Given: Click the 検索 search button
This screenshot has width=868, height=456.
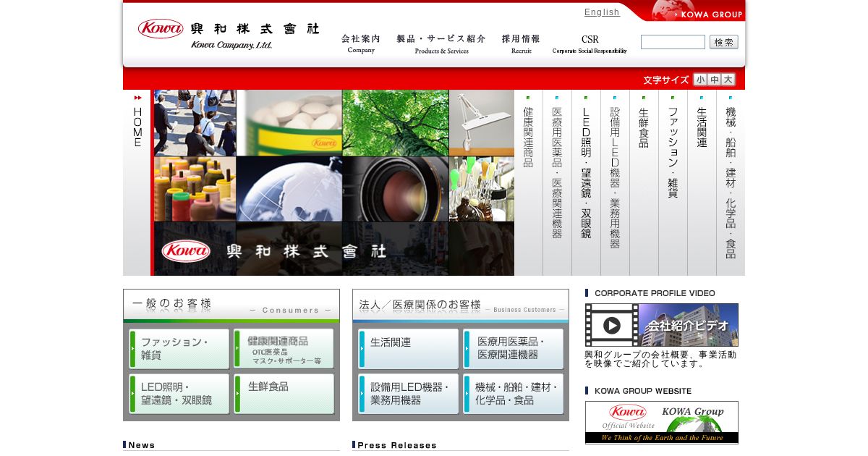Looking at the screenshot, I should coord(723,42).
